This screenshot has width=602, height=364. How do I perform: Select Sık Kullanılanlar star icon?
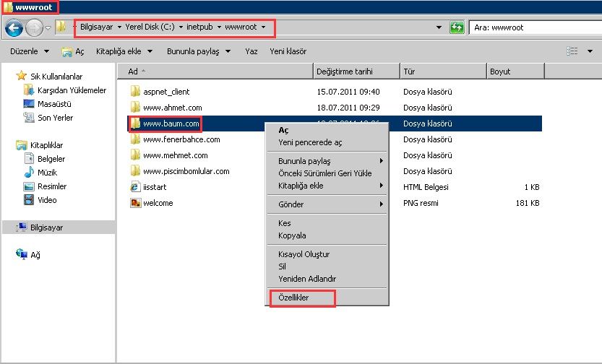[x=21, y=76]
